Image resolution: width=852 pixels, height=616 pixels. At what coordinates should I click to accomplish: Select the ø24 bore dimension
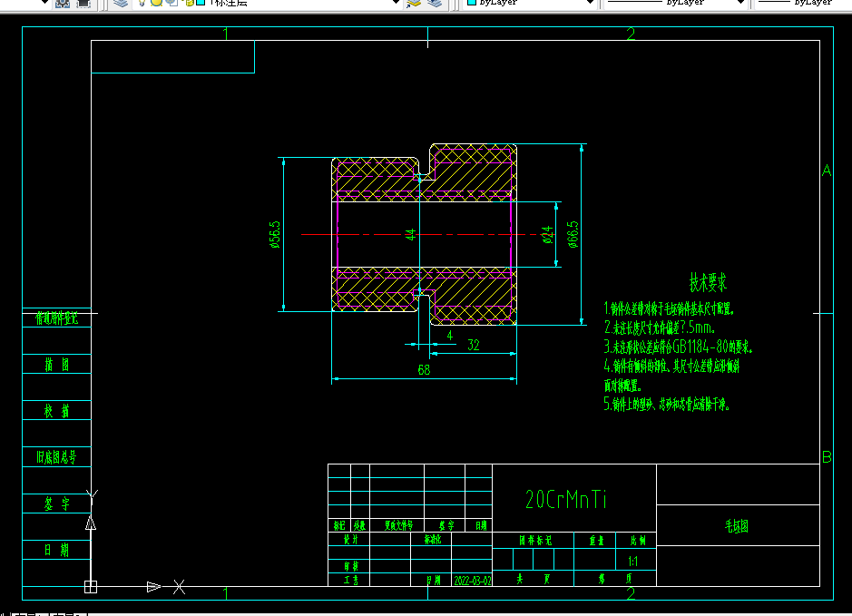(548, 235)
